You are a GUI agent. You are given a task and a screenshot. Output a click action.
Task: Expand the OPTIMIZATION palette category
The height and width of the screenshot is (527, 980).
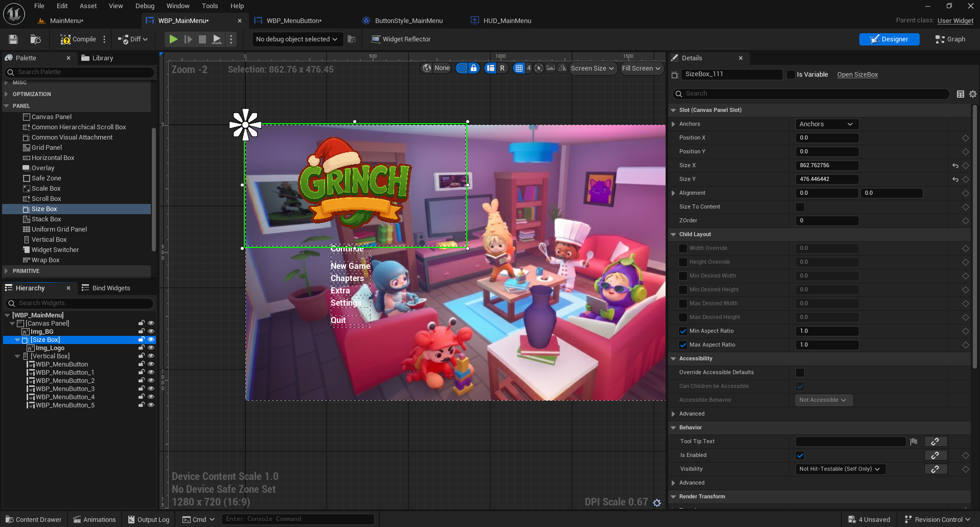[x=6, y=94]
